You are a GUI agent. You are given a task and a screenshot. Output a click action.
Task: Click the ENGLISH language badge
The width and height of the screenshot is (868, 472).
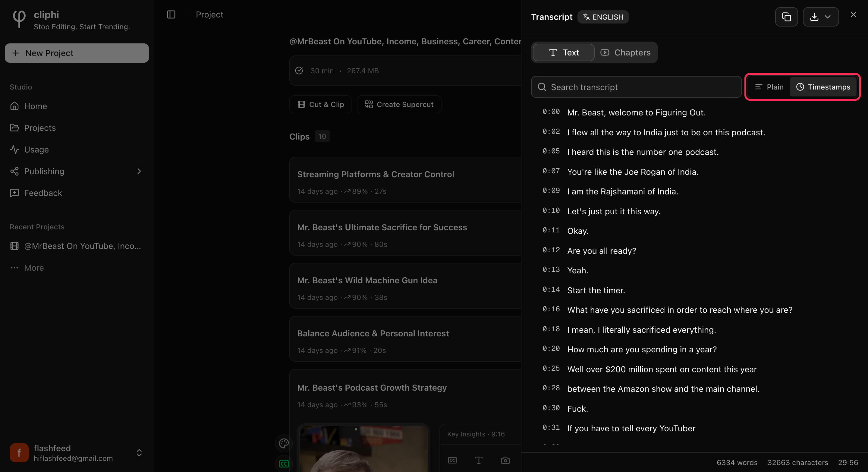(x=603, y=17)
